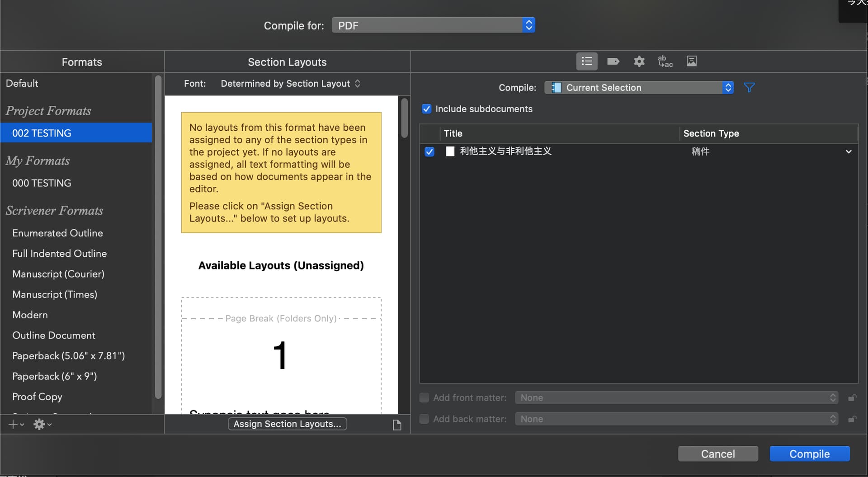The width and height of the screenshot is (868, 477).
Task: Open the compile options gear tab
Action: click(x=639, y=61)
